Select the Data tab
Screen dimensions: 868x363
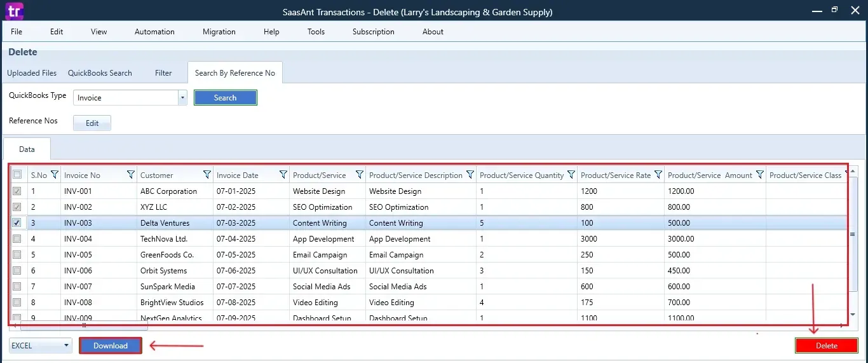(27, 149)
